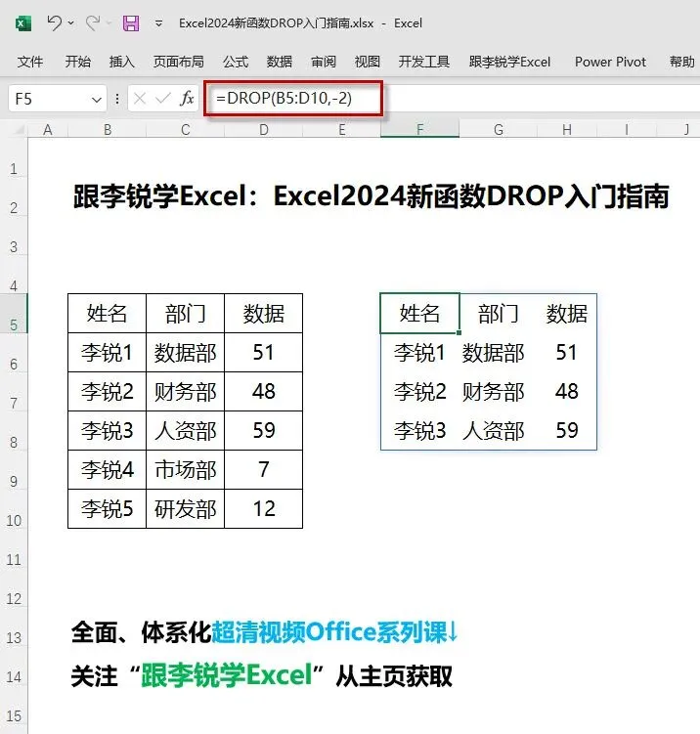This screenshot has height=734, width=700.
Task: Select the 审阅 ribbon tab
Action: pyautogui.click(x=324, y=62)
